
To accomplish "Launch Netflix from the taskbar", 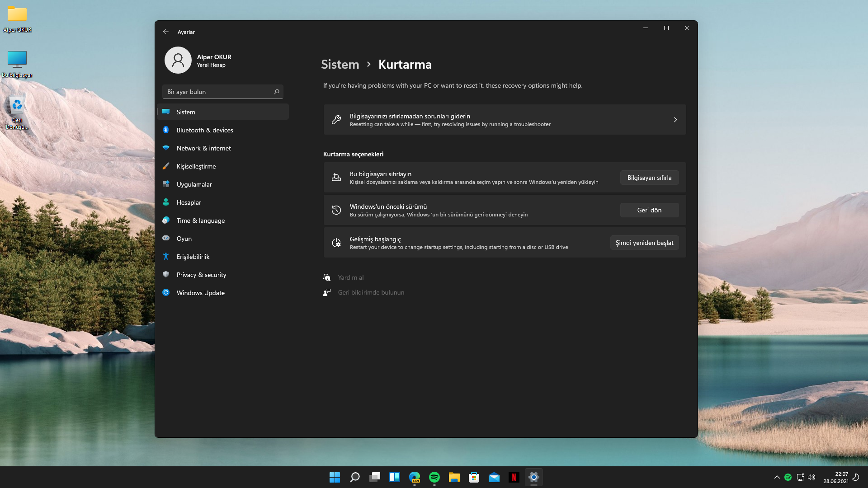I will click(514, 477).
